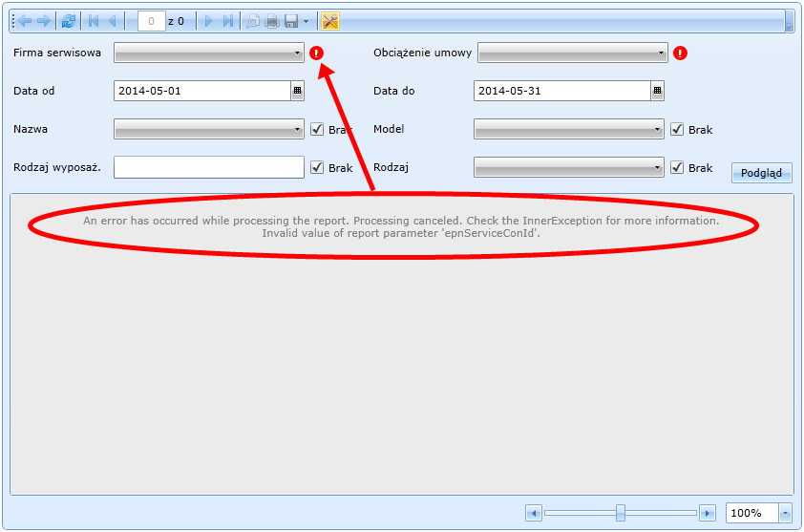Click the save/export diskette icon
This screenshot has width=804, height=532.
[x=291, y=21]
